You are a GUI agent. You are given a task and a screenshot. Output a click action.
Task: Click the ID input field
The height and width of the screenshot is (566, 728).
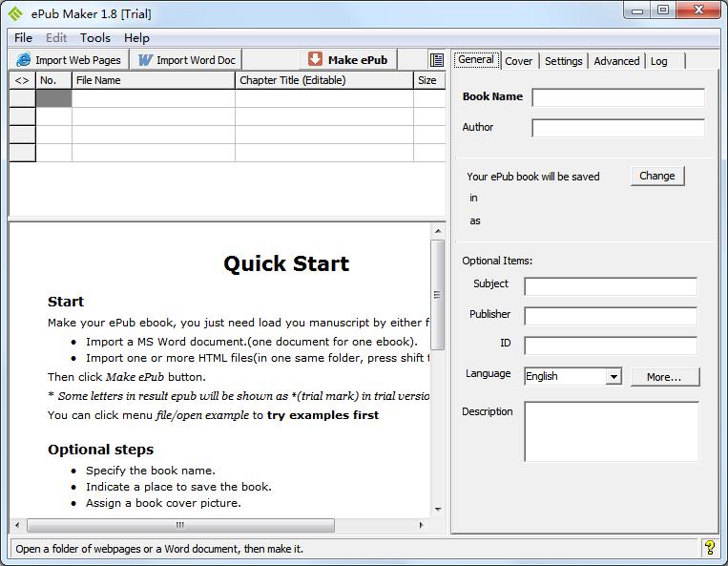(x=611, y=346)
